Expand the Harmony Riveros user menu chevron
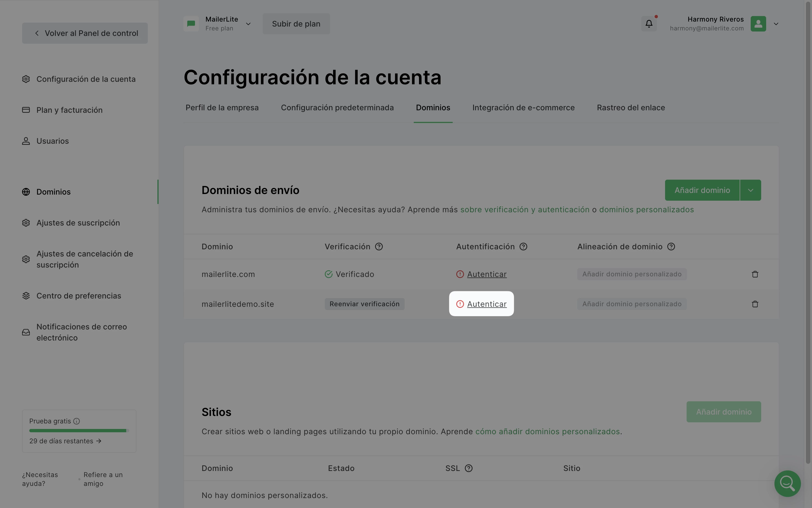This screenshot has width=812, height=508. tap(776, 24)
